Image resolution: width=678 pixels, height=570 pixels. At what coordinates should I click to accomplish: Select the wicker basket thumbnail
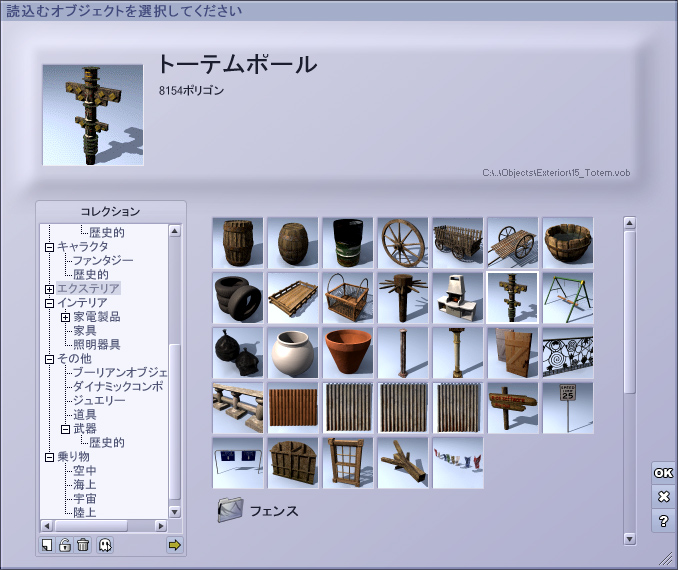[348, 298]
